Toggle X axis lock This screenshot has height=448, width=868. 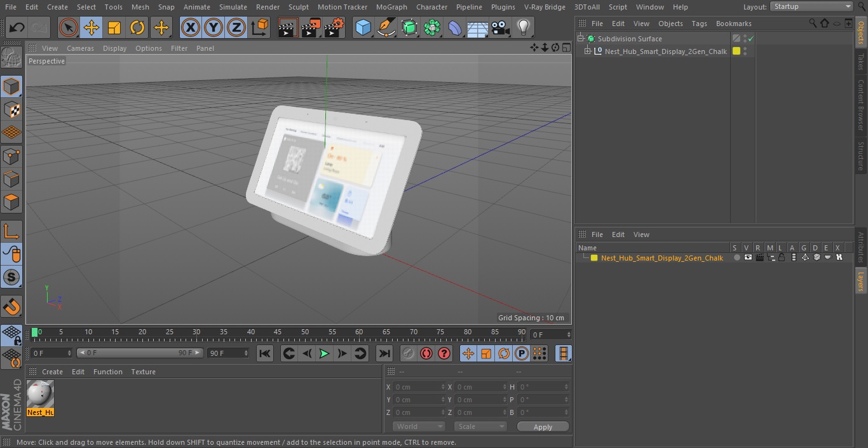click(191, 28)
